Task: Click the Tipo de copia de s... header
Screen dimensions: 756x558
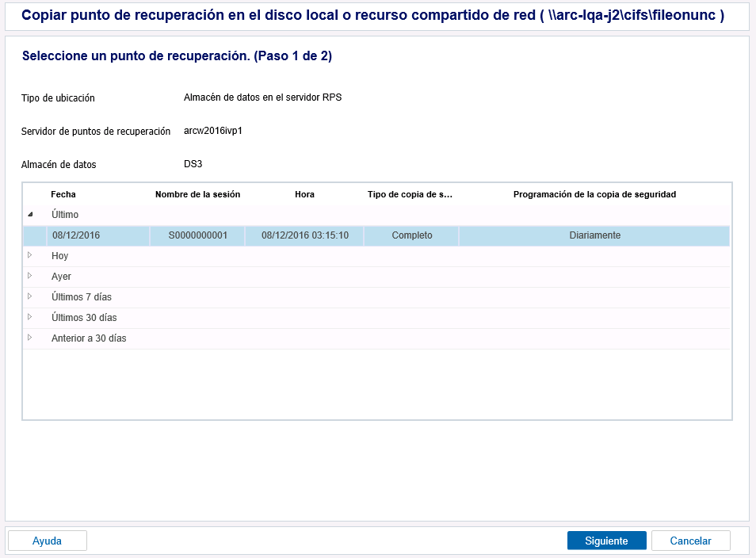Action: point(410,194)
